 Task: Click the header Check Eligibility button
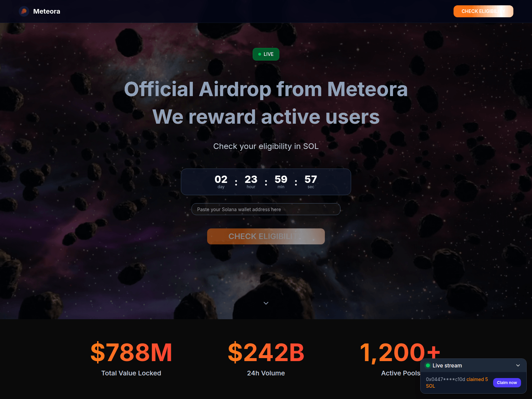coord(483,11)
